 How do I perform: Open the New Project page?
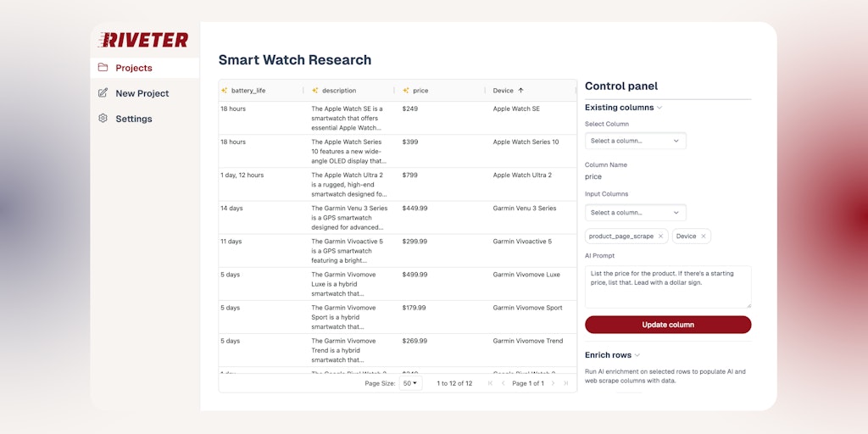144,93
